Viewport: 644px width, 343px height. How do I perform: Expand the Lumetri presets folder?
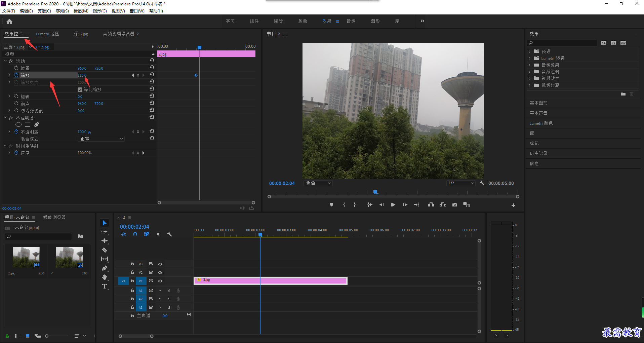tap(529, 58)
